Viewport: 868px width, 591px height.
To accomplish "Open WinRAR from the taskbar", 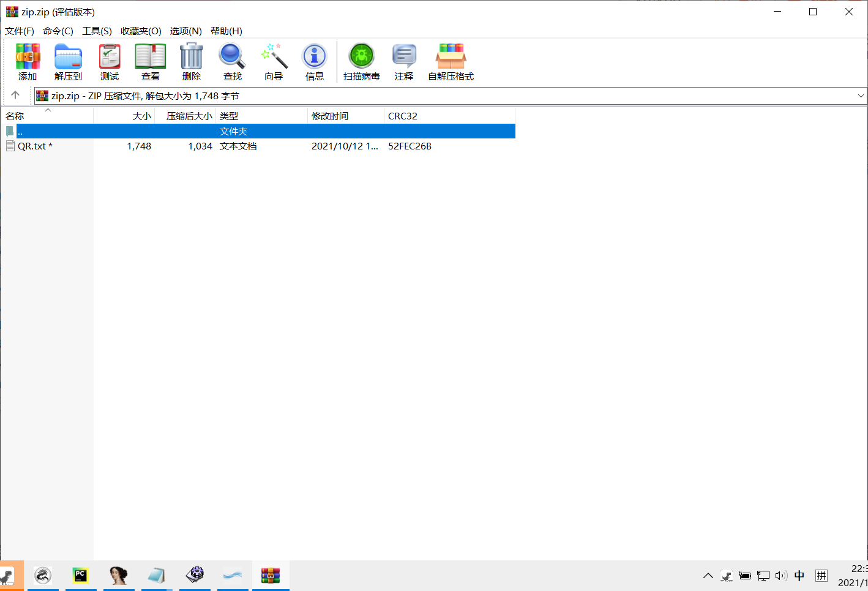I will pos(271,575).
